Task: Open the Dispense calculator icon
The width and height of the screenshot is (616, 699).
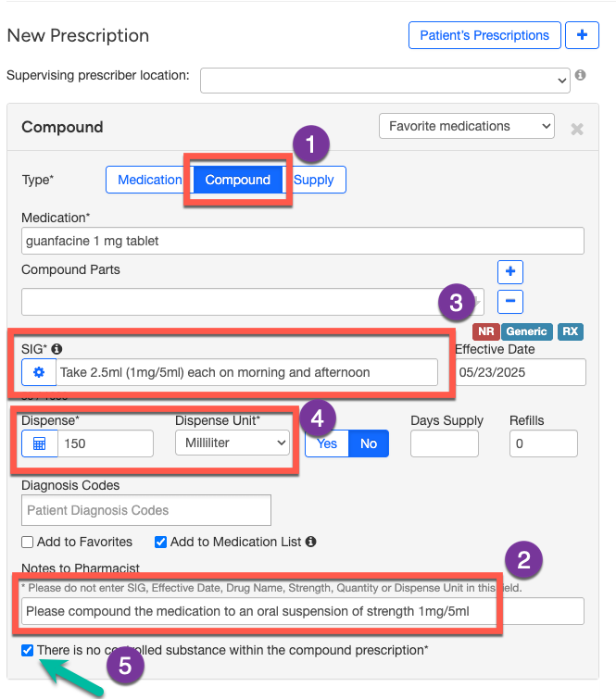Action: [40, 443]
